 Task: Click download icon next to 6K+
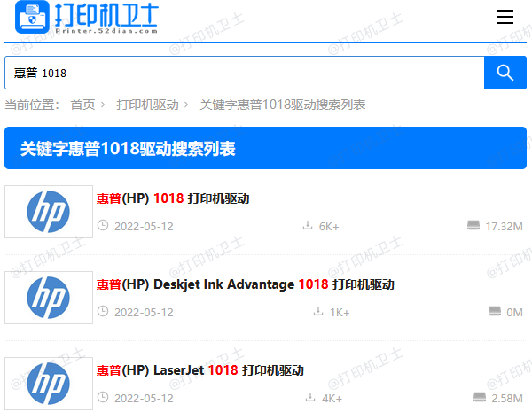click(308, 225)
